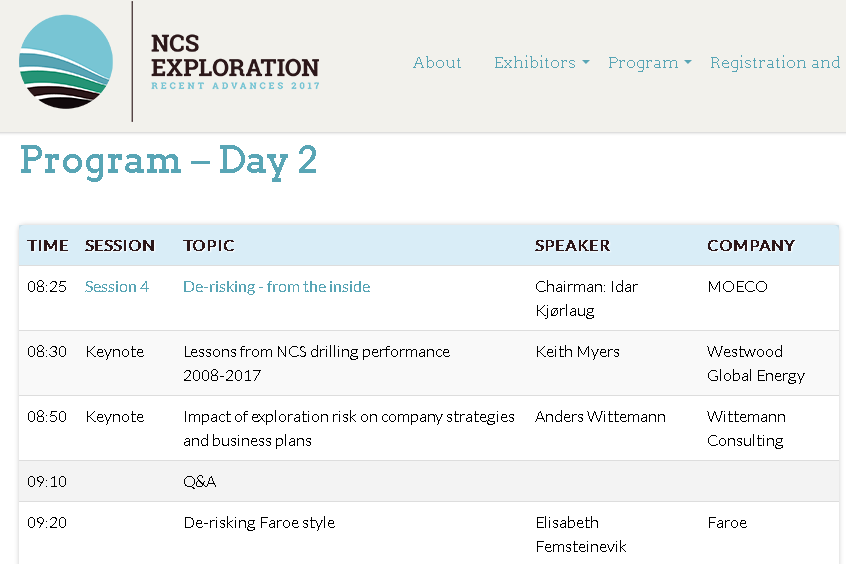Open the De-risking - from the inside link
Image resolution: width=846 pixels, height=564 pixels.
[277, 287]
